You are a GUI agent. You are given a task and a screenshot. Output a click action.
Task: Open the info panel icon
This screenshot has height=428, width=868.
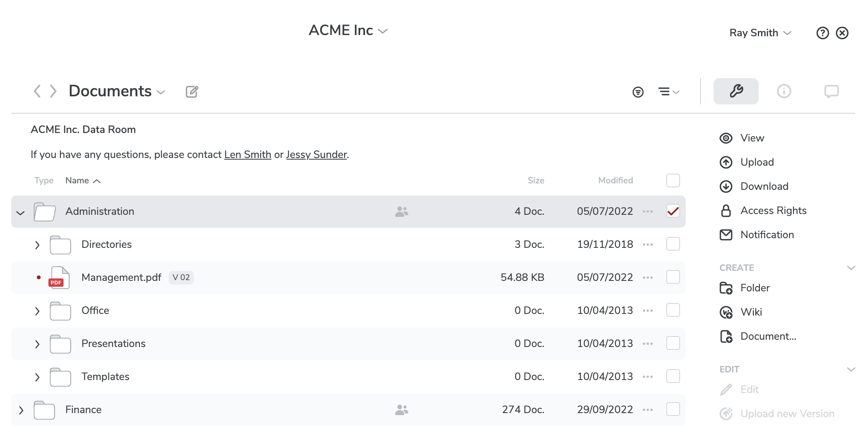[784, 91]
